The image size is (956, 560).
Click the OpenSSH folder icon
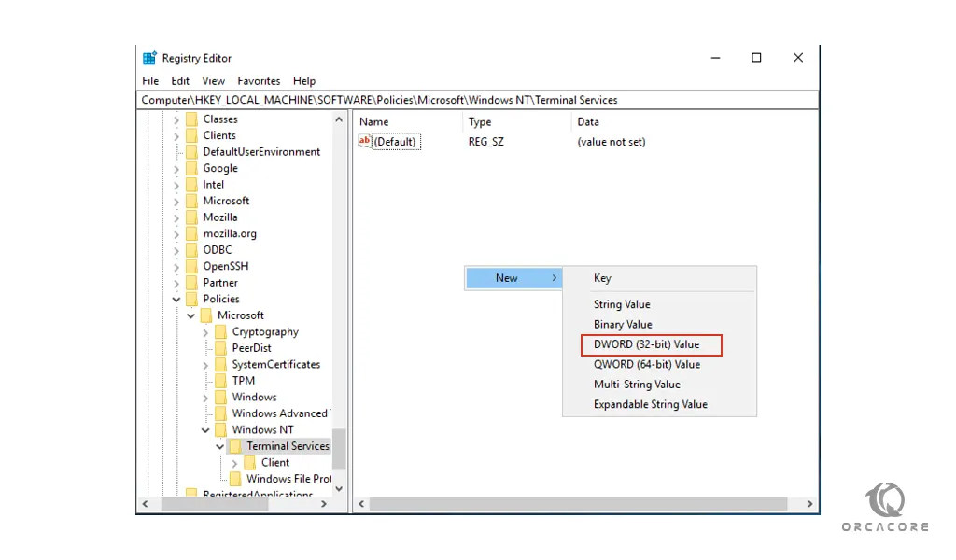pyautogui.click(x=191, y=266)
